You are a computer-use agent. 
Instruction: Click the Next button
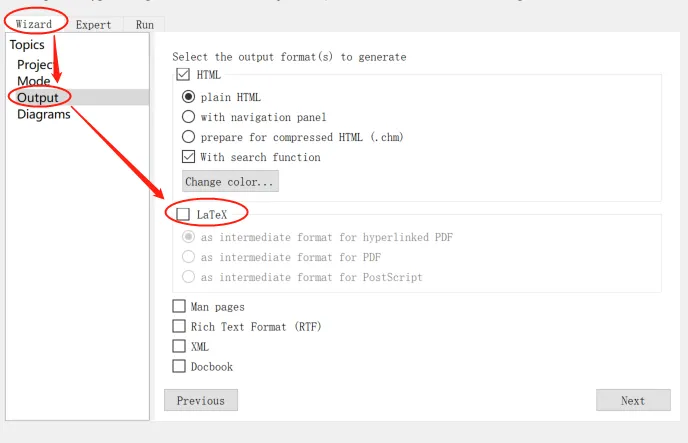(x=633, y=400)
